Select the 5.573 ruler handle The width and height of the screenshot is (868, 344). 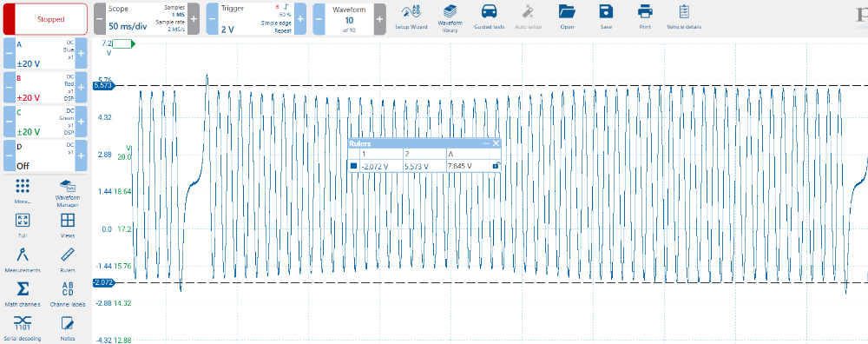pos(103,86)
